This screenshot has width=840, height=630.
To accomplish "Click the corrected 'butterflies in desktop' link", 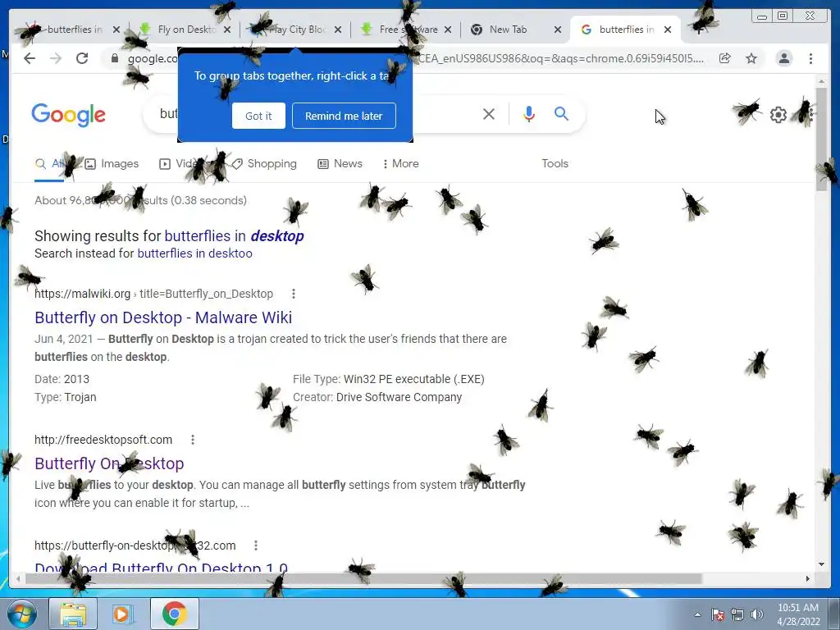I will coord(234,235).
